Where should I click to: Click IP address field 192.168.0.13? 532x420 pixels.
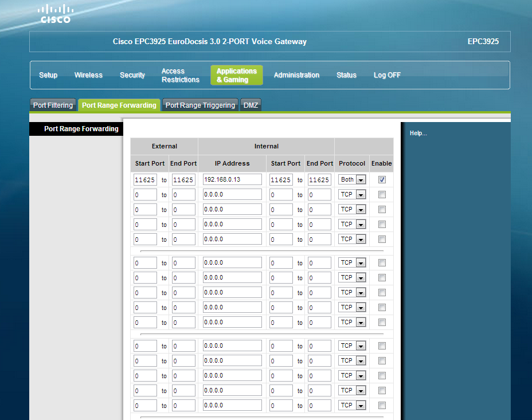pyautogui.click(x=232, y=179)
